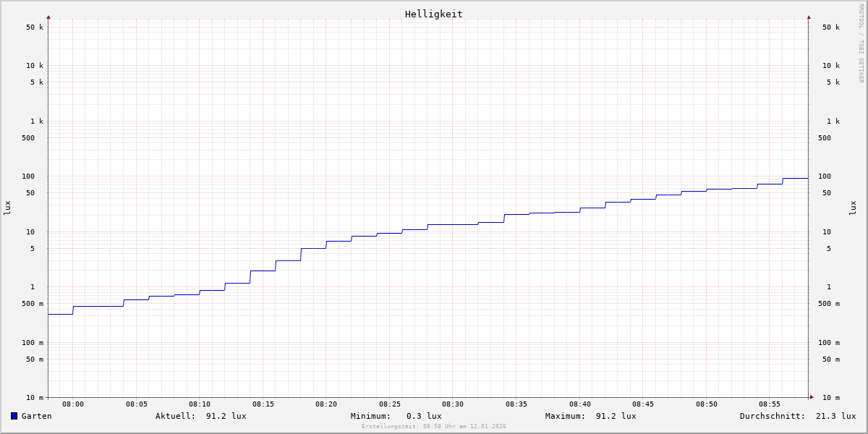Click the Durchschnitt 21.3 lux value
Screen dimensions: 868x434
click(x=835, y=416)
